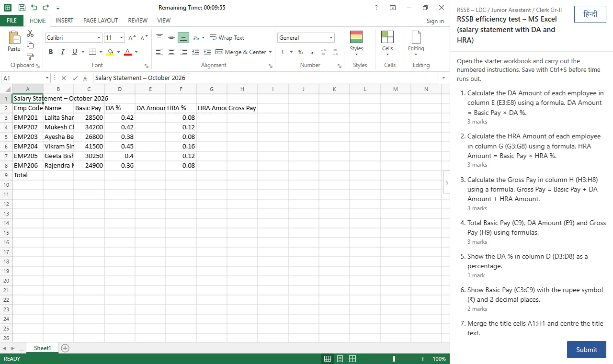Switch to Page Layout view in status bar
The width and height of the screenshot is (613, 364).
[340, 359]
